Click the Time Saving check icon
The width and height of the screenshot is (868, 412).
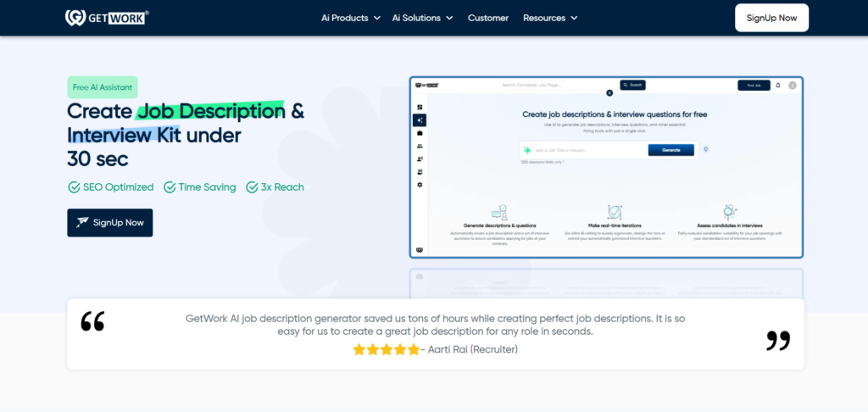point(170,187)
